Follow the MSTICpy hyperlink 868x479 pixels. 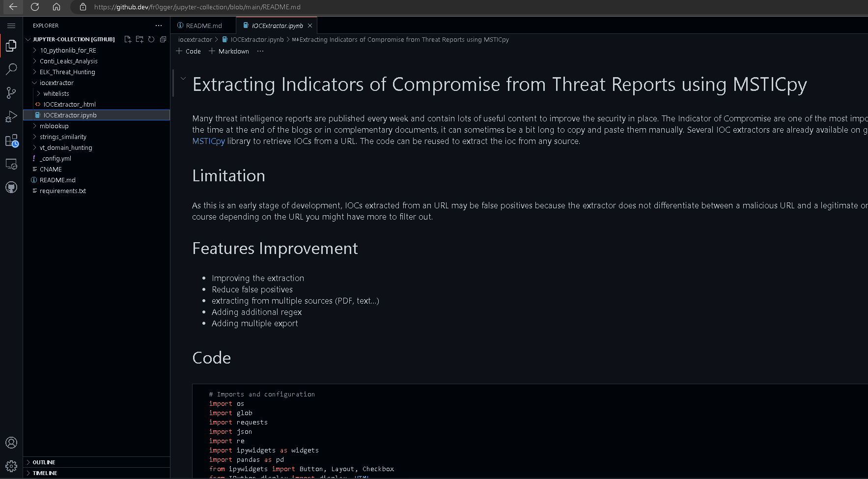click(x=208, y=141)
